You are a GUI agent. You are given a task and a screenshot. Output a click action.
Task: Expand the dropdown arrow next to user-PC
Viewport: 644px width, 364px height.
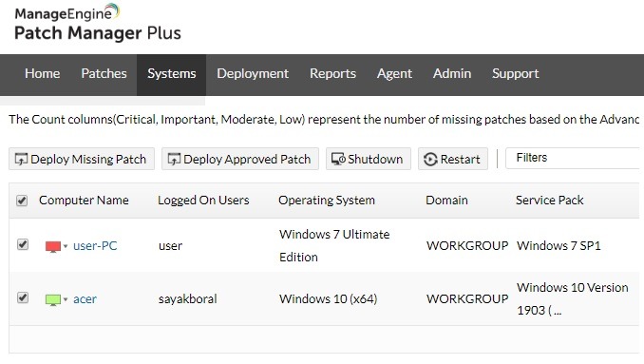pyautogui.click(x=66, y=246)
